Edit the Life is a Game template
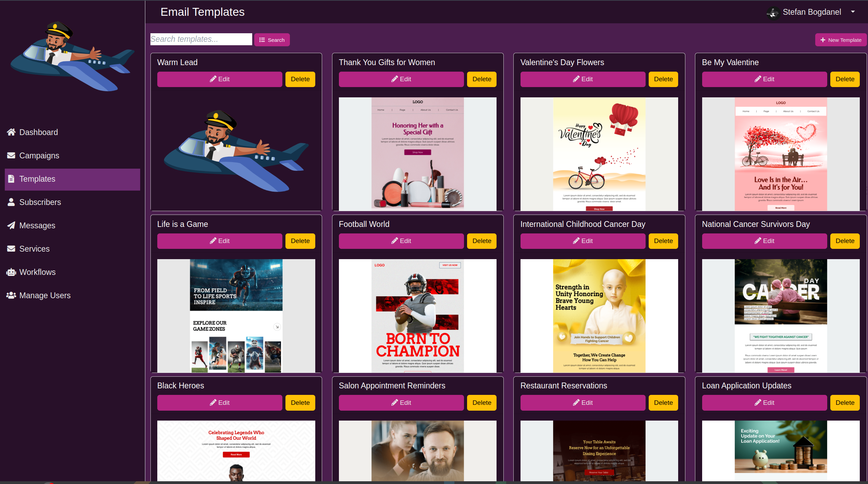 220,241
